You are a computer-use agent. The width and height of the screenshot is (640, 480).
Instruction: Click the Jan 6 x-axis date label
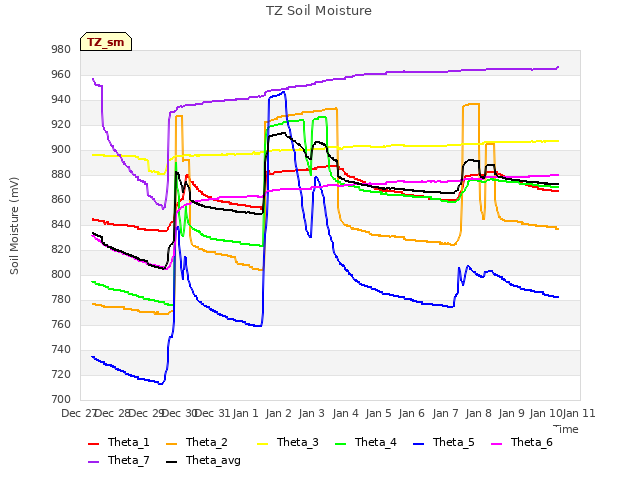[411, 413]
